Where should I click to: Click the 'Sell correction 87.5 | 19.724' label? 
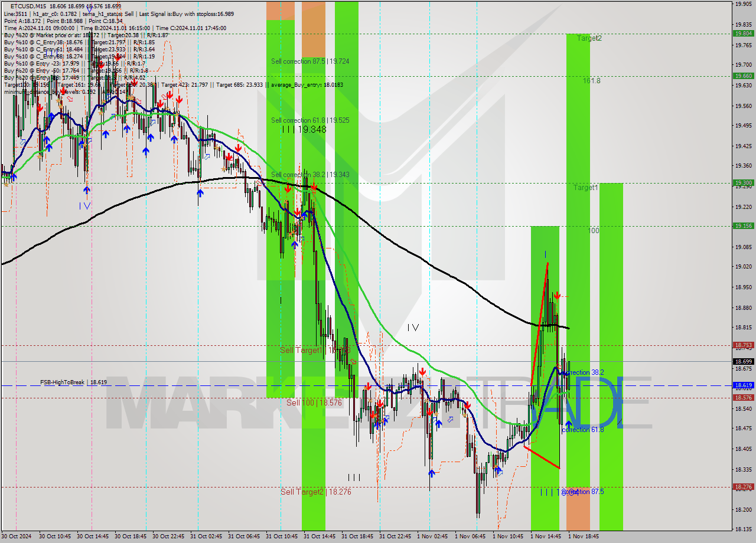pos(310,61)
